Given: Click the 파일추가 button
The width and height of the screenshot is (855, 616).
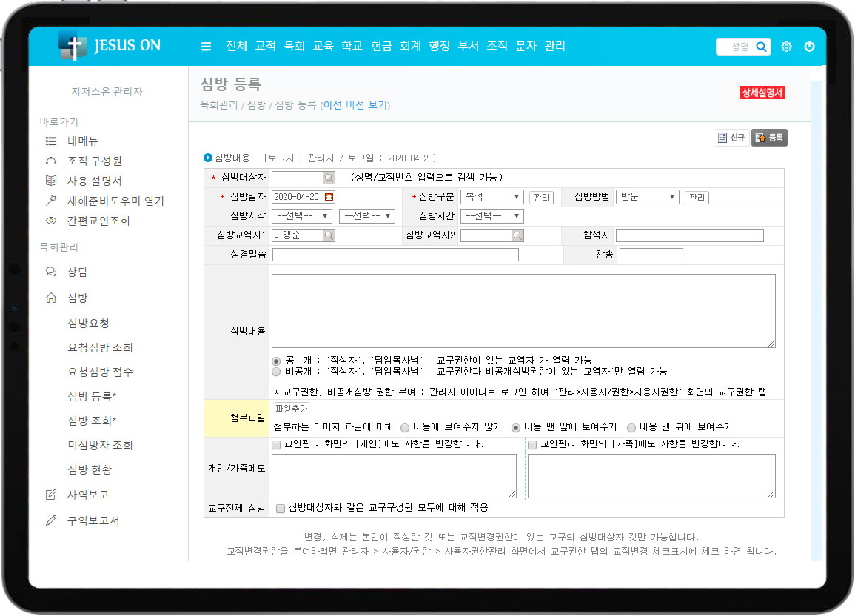Looking at the screenshot, I should (x=292, y=409).
